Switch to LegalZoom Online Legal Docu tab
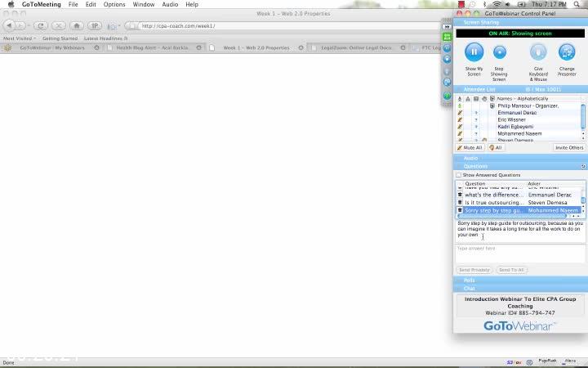This screenshot has height=368, width=588. [x=356, y=47]
